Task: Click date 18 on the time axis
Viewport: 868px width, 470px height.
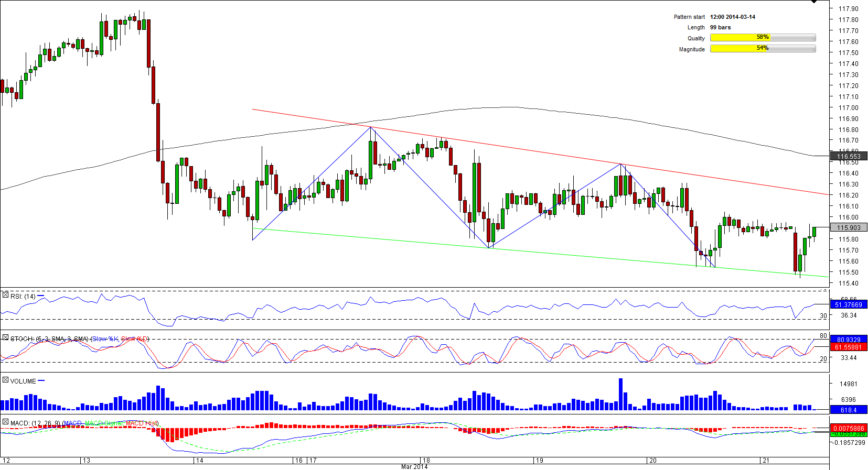Action: [426, 461]
